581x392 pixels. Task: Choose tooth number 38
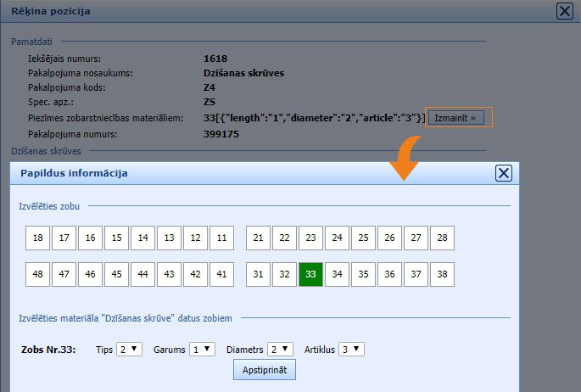(442, 274)
